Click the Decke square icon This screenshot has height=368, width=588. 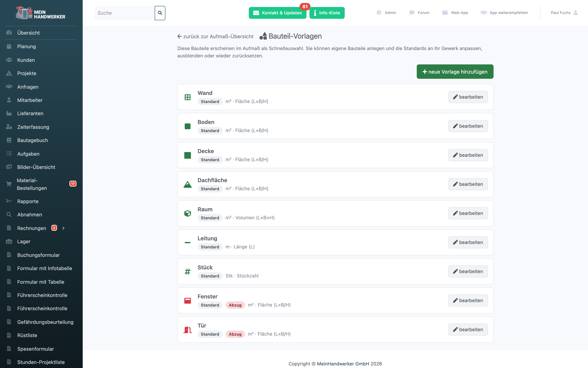click(188, 155)
